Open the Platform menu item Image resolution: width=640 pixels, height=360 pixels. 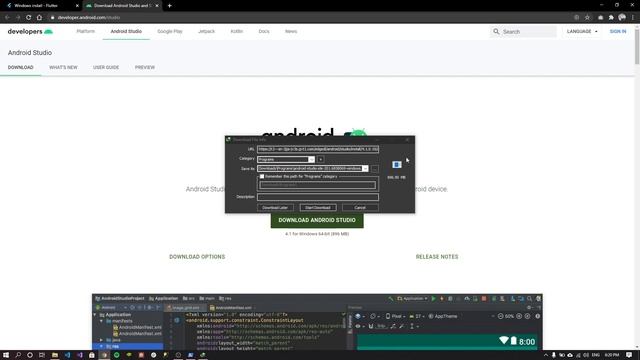(86, 31)
